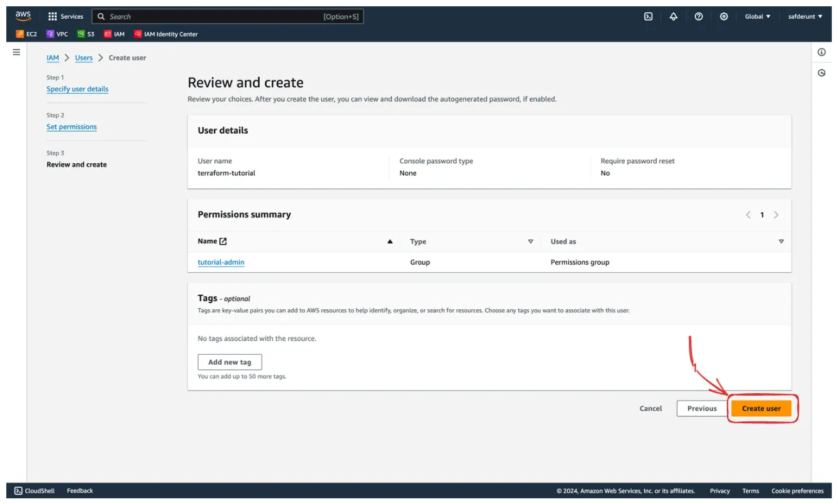This screenshot has width=838, height=504.
Task: Open CloudShell in the footer
Action: pyautogui.click(x=35, y=491)
